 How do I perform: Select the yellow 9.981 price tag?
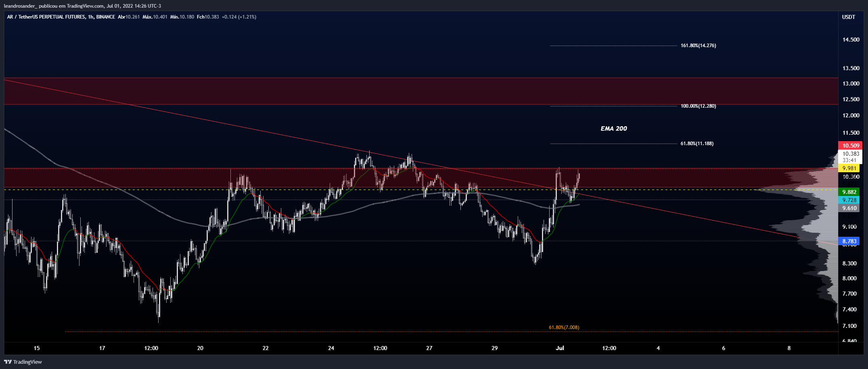(x=849, y=169)
